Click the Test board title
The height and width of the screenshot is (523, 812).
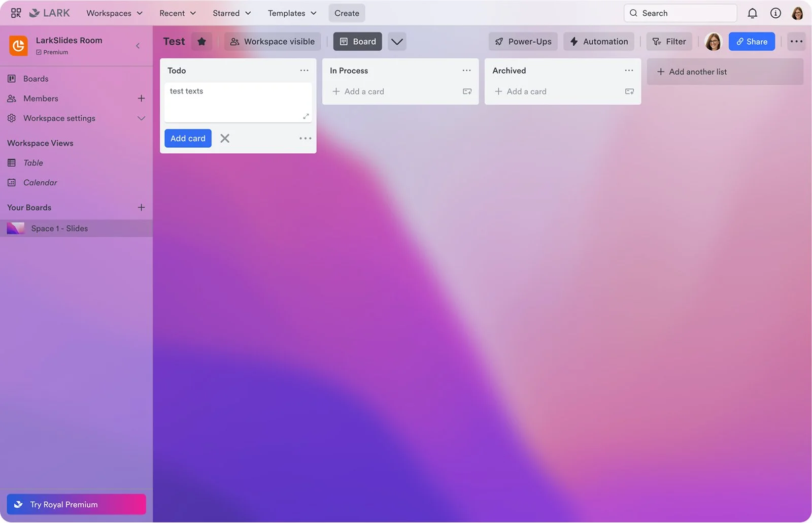click(174, 42)
